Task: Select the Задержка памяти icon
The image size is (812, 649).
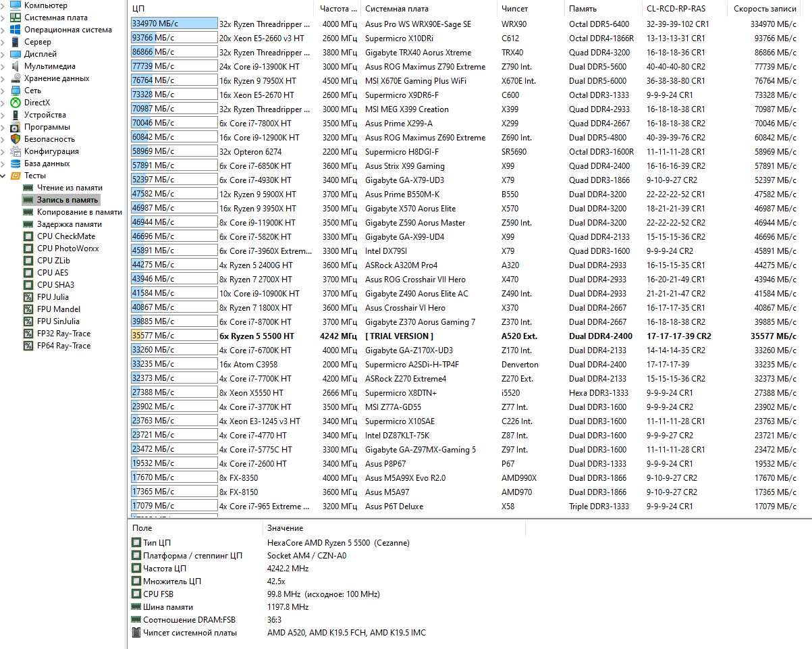Action: [28, 224]
